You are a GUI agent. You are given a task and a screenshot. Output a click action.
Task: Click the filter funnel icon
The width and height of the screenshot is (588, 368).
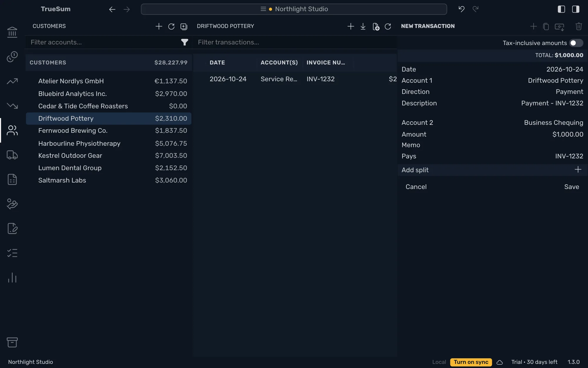pyautogui.click(x=184, y=42)
